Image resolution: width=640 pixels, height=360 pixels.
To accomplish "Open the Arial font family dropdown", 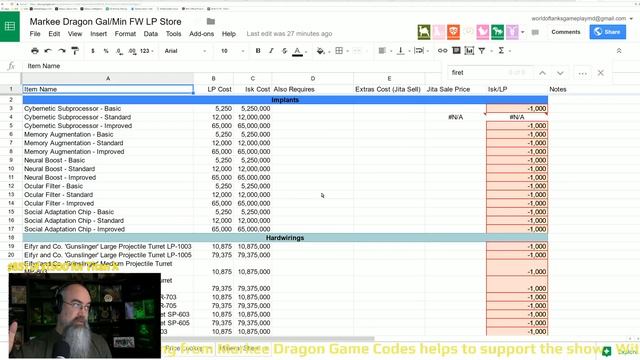I will click(185, 51).
